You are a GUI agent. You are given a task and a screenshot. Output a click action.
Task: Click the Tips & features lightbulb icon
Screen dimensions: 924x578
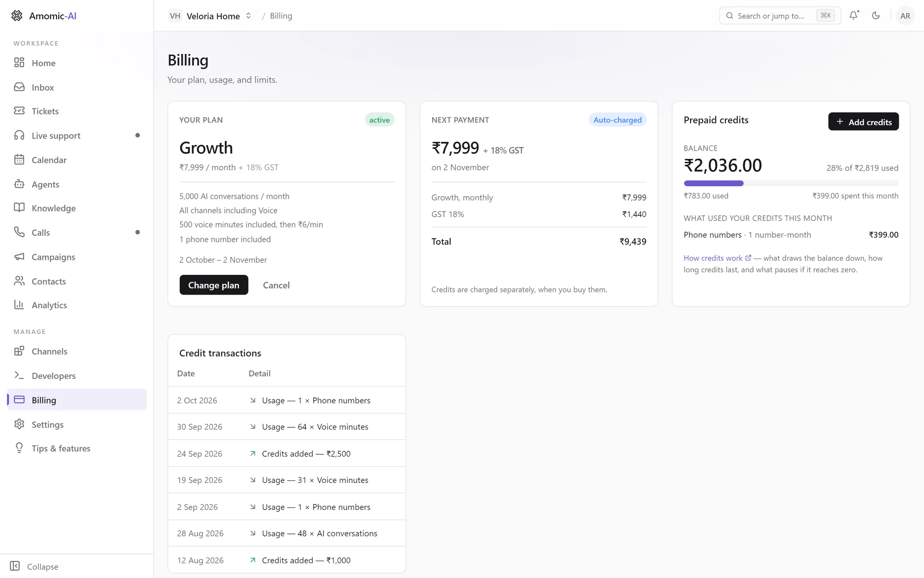click(19, 448)
